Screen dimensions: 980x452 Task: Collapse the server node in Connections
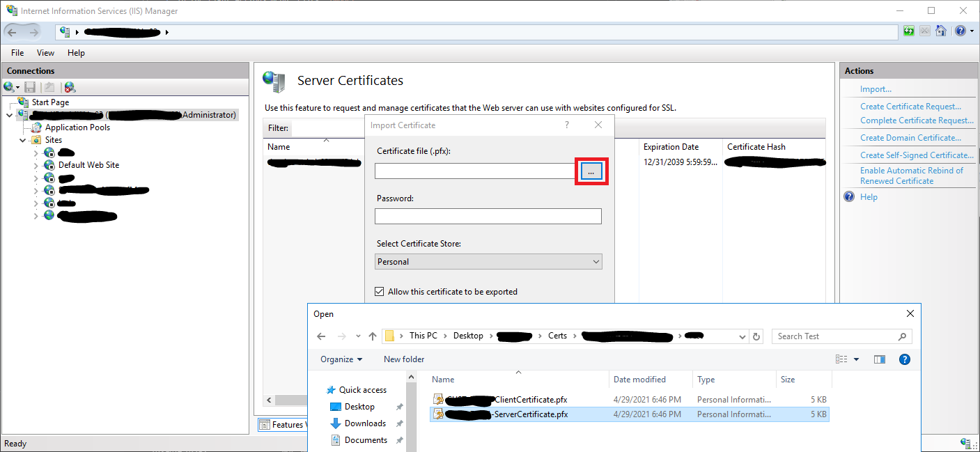click(x=10, y=115)
